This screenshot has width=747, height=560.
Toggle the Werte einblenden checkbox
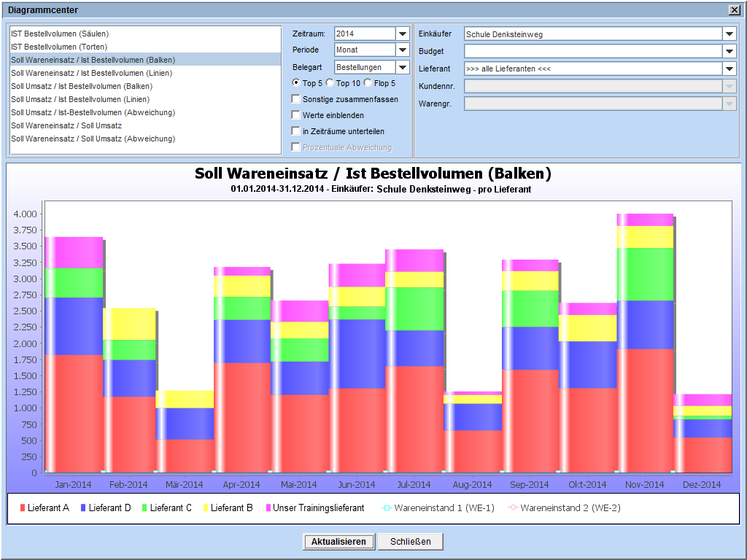(x=295, y=115)
